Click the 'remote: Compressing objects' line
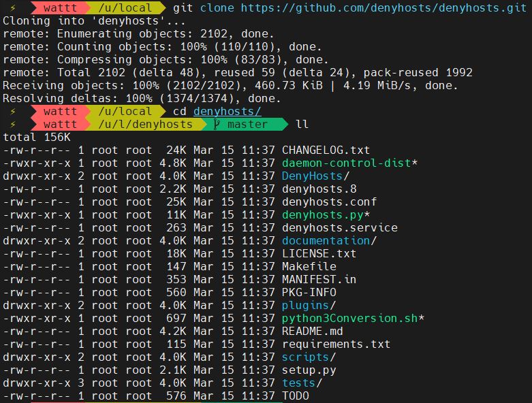This screenshot has height=403, width=532. coord(166,60)
